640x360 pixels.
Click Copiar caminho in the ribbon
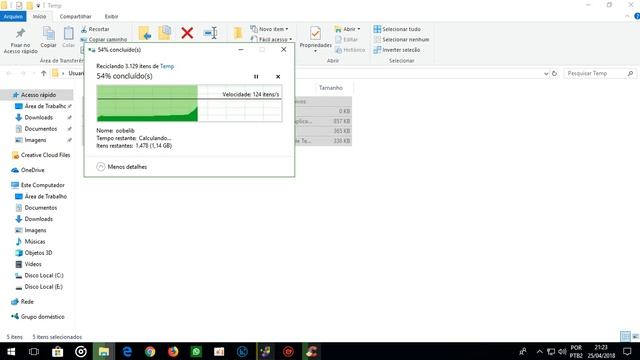click(104, 40)
